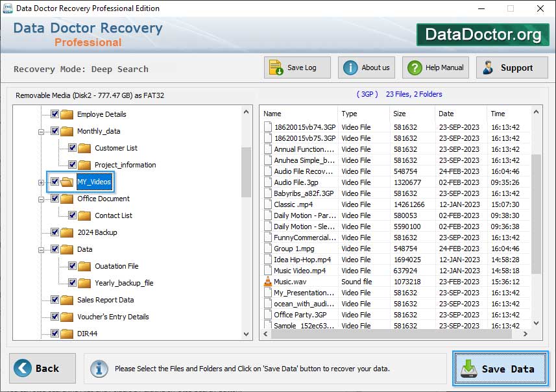Uncheck the 2024 Backup checkbox
The image size is (556, 392).
pyautogui.click(x=54, y=232)
